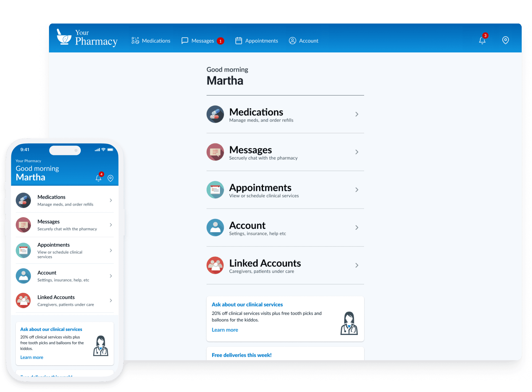The width and height of the screenshot is (532, 392).
Task: Click the chevron on desktop Linked Accounts row
Action: pyautogui.click(x=357, y=265)
